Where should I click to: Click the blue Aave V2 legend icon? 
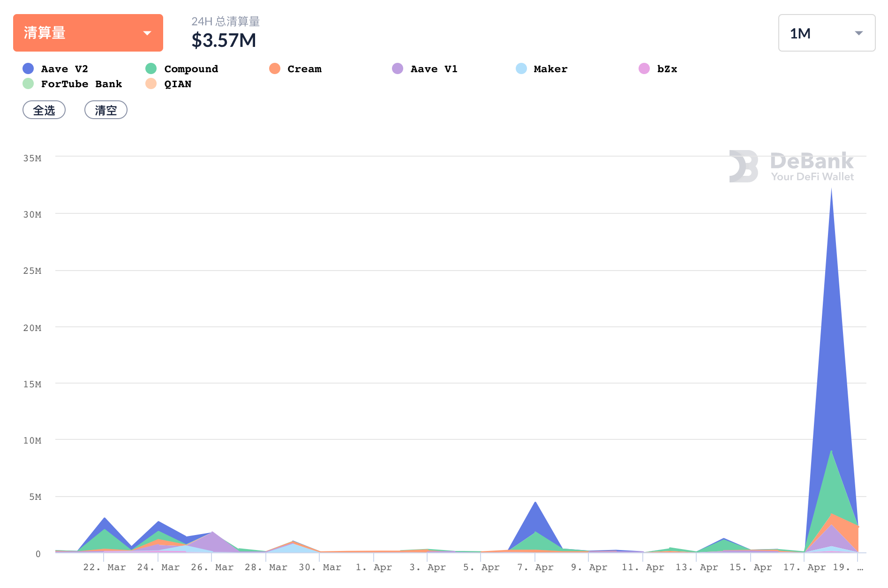[x=28, y=68]
